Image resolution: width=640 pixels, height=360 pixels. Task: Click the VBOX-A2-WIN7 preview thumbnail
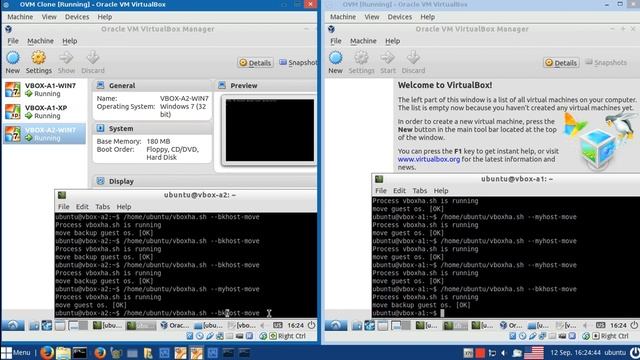270,130
